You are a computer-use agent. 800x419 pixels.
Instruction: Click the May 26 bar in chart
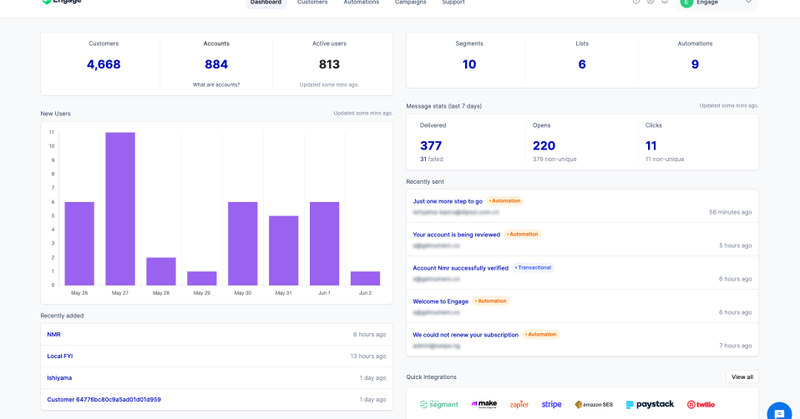tap(80, 243)
